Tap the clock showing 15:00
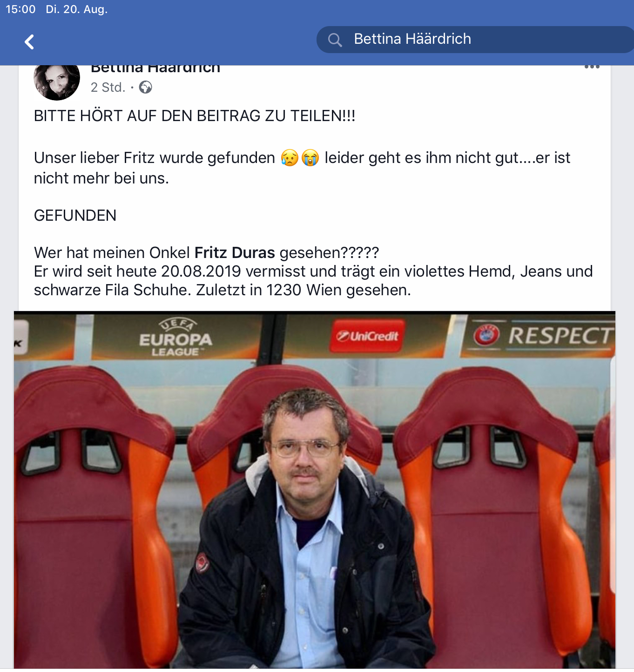The image size is (634, 672). [20, 9]
